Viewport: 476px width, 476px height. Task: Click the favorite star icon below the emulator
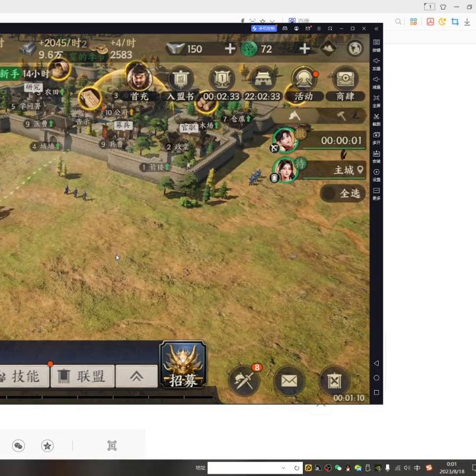48,446
